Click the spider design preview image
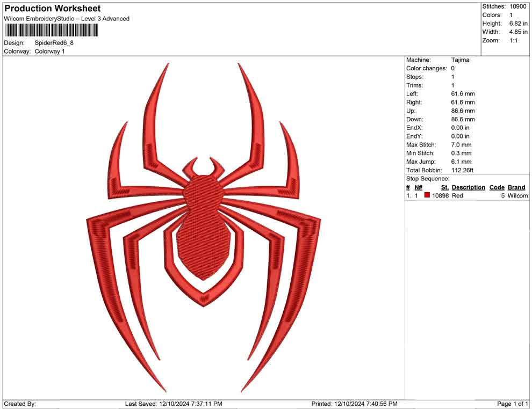The width and height of the screenshot is (532, 409). 203,228
